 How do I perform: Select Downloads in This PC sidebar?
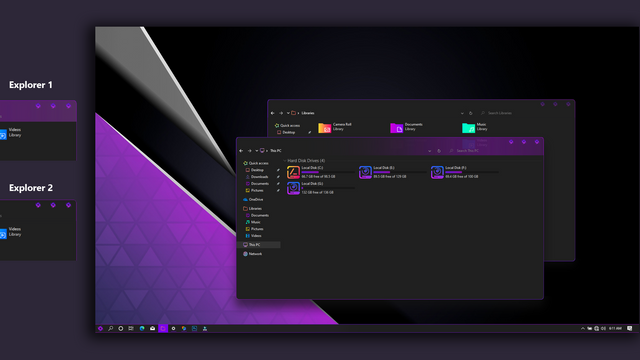257,177
